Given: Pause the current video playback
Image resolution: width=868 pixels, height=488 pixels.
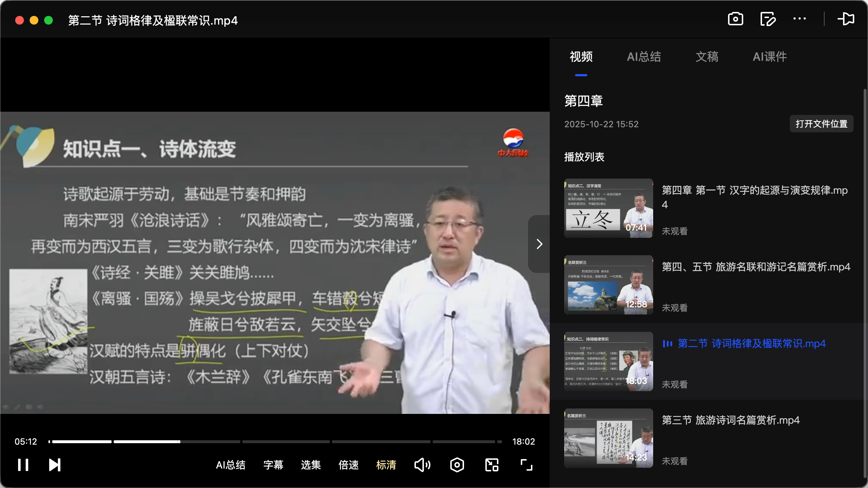Looking at the screenshot, I should point(23,465).
